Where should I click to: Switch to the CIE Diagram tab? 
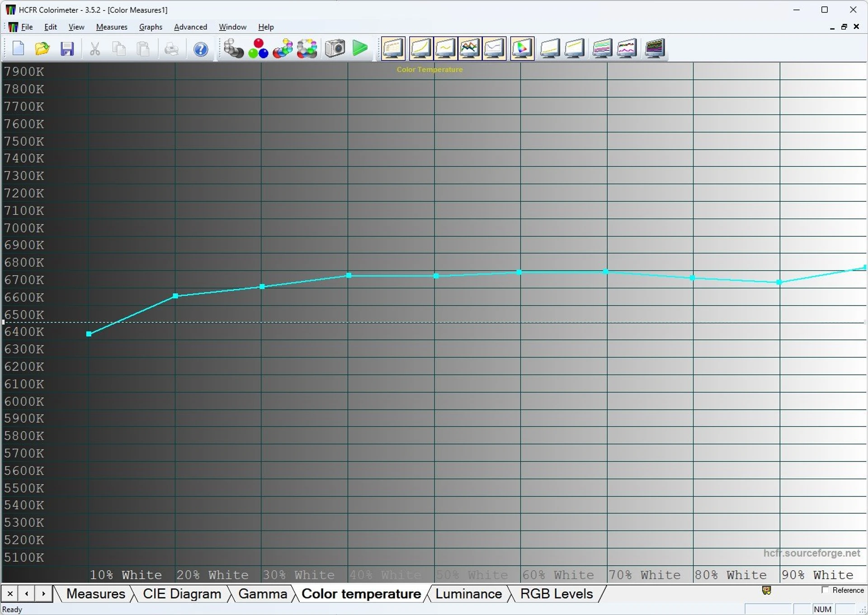pos(182,594)
